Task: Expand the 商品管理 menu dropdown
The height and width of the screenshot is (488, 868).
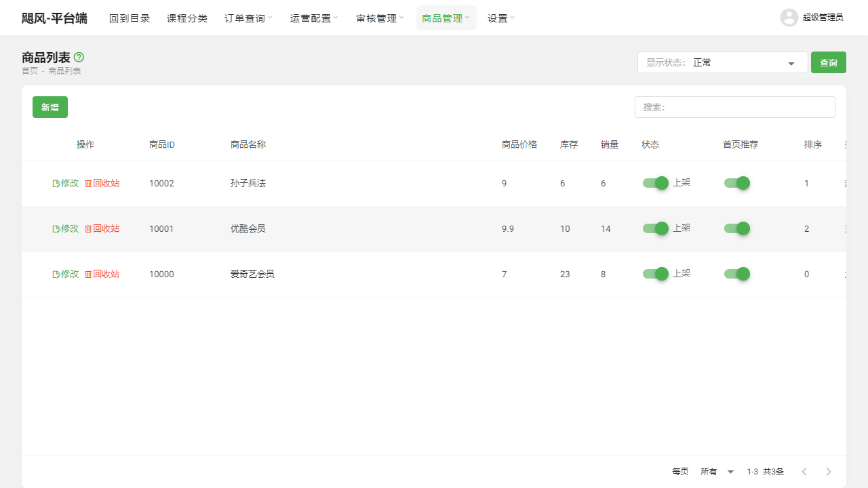Action: coord(446,18)
